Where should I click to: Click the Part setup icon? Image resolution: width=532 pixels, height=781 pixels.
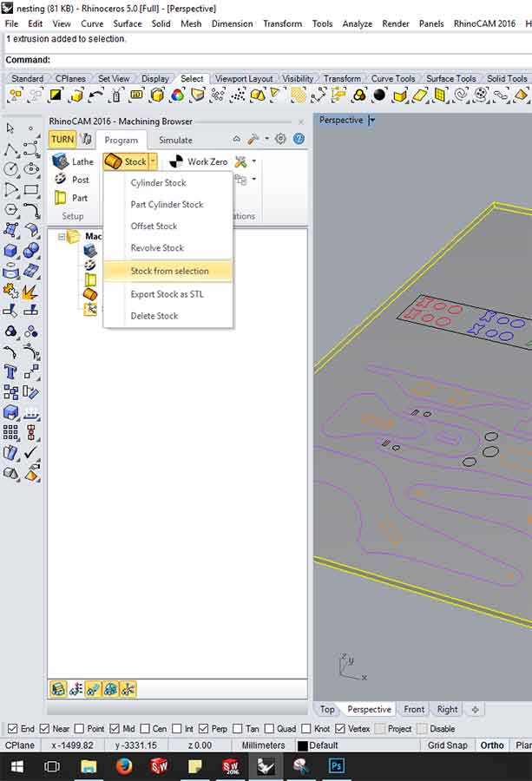[x=60, y=197]
